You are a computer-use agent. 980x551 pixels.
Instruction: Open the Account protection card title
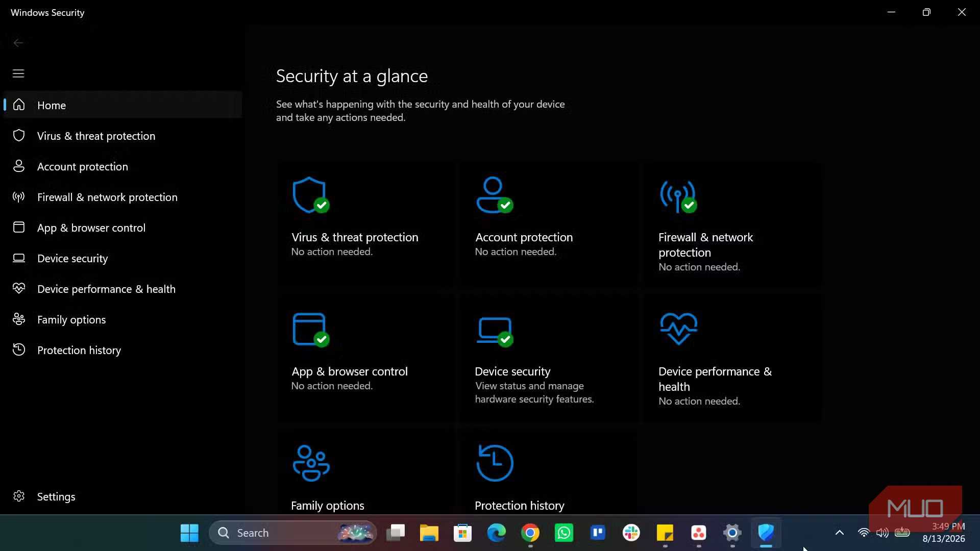point(524,237)
